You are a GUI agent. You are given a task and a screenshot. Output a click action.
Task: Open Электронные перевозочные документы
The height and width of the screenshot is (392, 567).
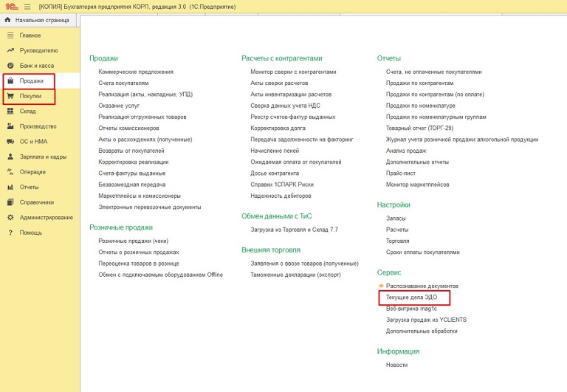click(150, 207)
